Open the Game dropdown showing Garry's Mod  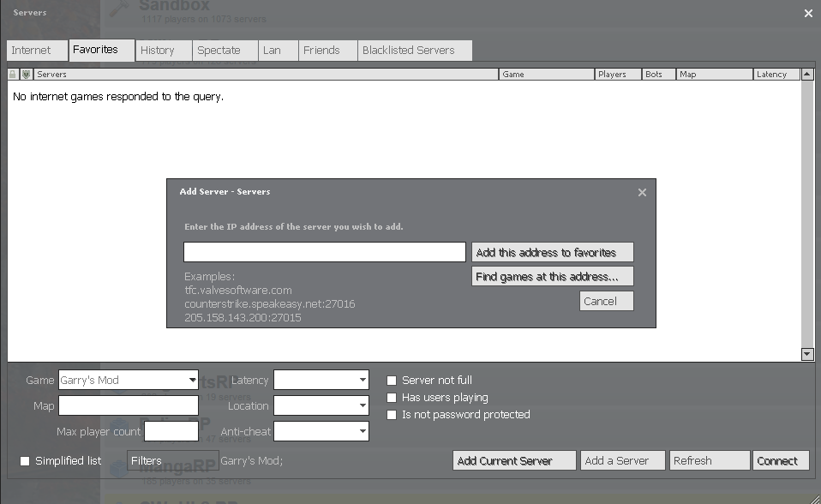129,380
